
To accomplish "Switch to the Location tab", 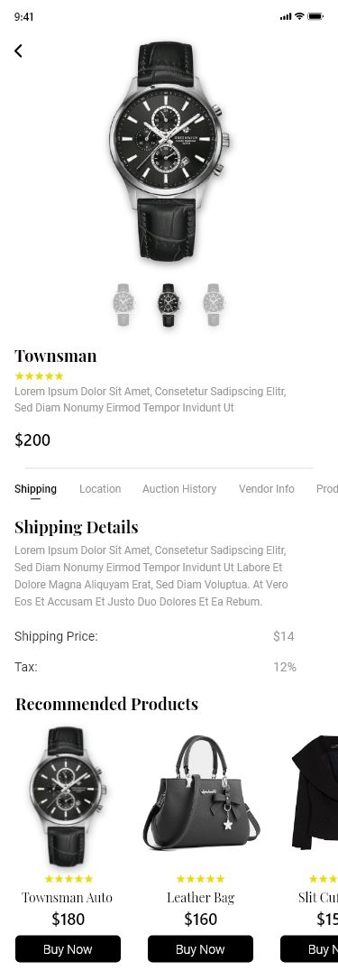I will click(100, 489).
